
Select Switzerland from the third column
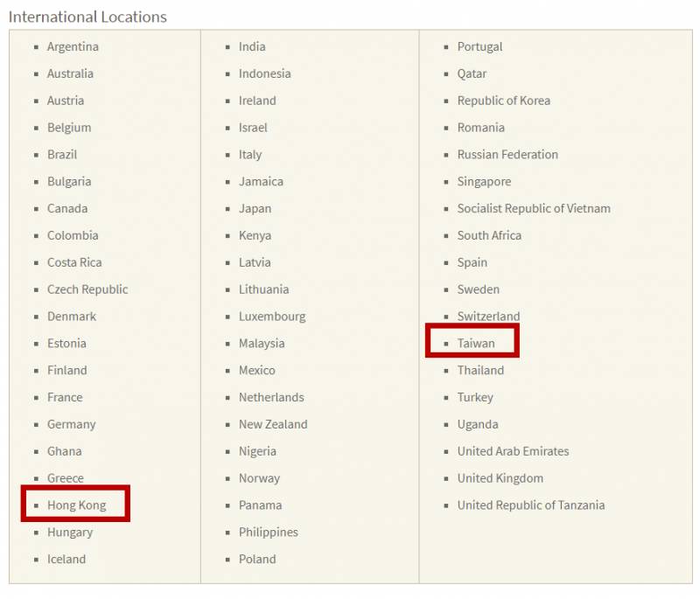(x=488, y=317)
